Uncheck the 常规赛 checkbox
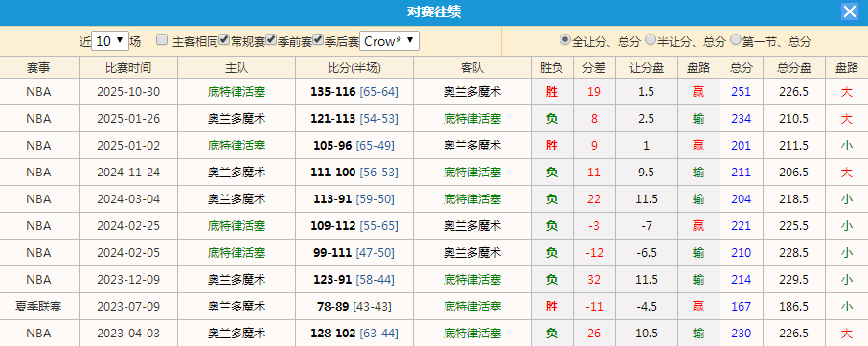Screen dimensions: 868x346 coord(224,39)
